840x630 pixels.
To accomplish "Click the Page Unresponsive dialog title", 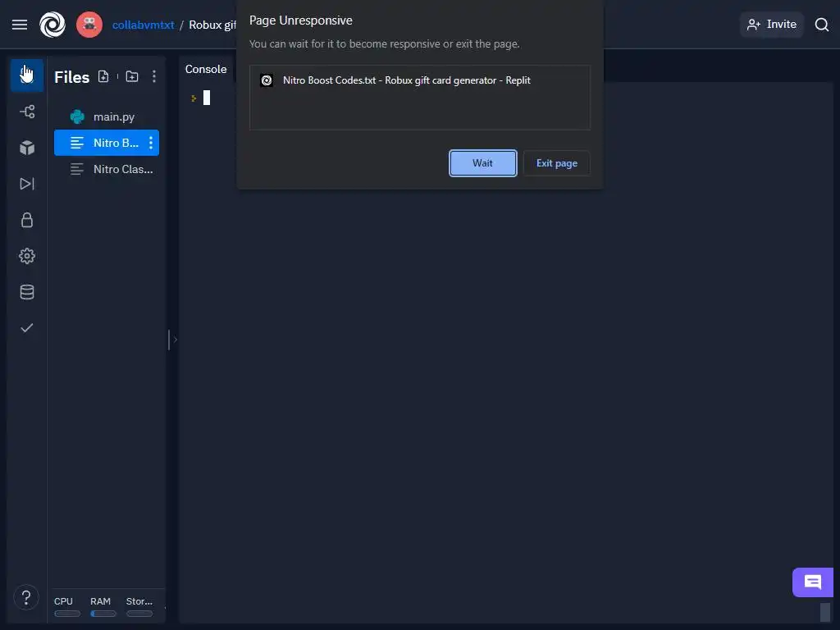I will (x=300, y=21).
